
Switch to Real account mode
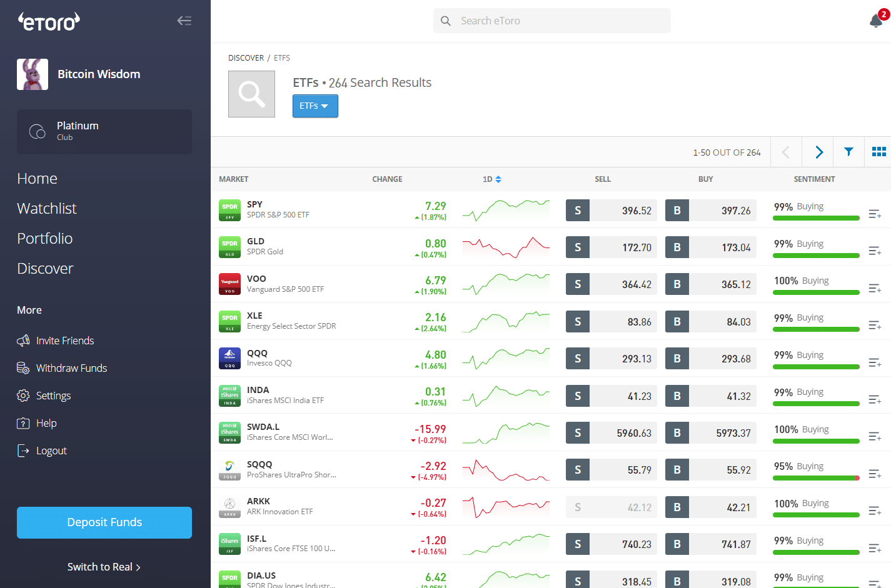[104, 567]
